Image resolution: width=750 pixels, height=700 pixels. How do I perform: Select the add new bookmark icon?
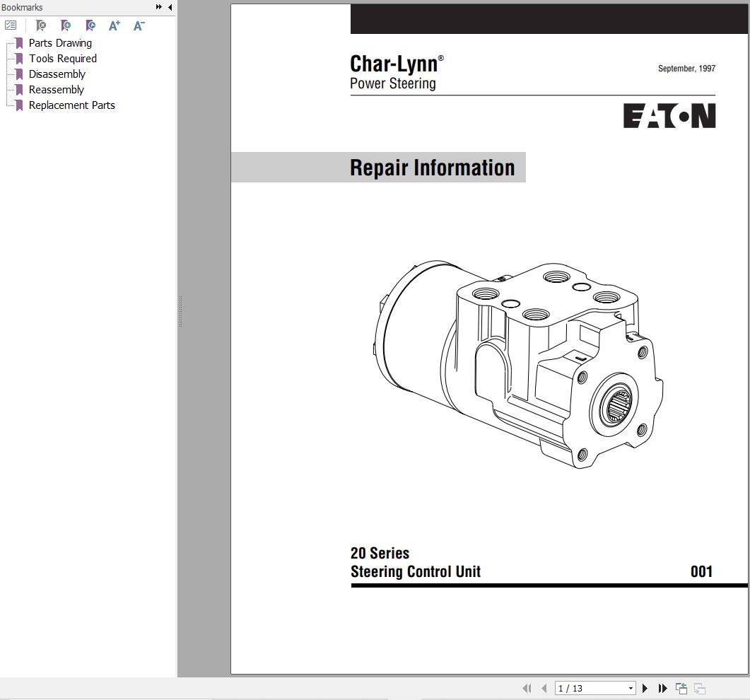coord(66,25)
